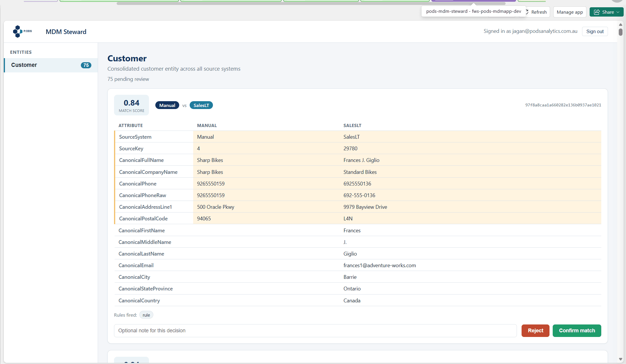Select the record ID hash 97f8a8caa1a660282e136b0937ae1021

click(563, 105)
